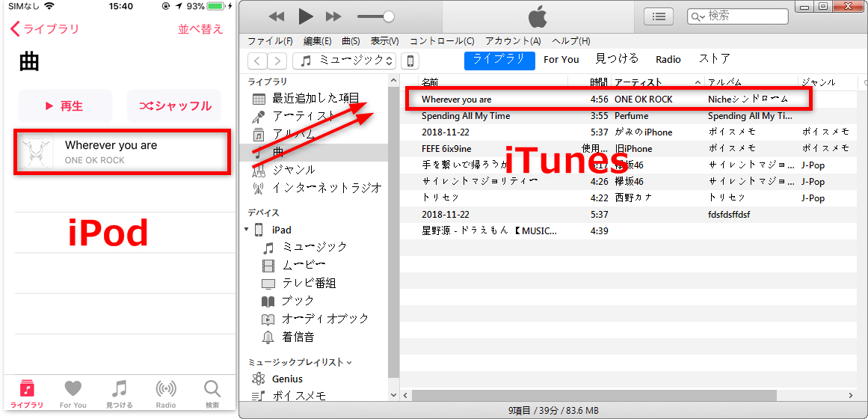
Task: Open the 曲(S) menu
Action: 351,41
